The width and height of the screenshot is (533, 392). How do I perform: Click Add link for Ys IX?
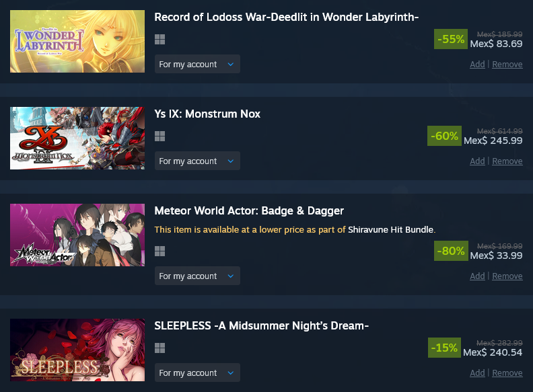click(x=477, y=161)
